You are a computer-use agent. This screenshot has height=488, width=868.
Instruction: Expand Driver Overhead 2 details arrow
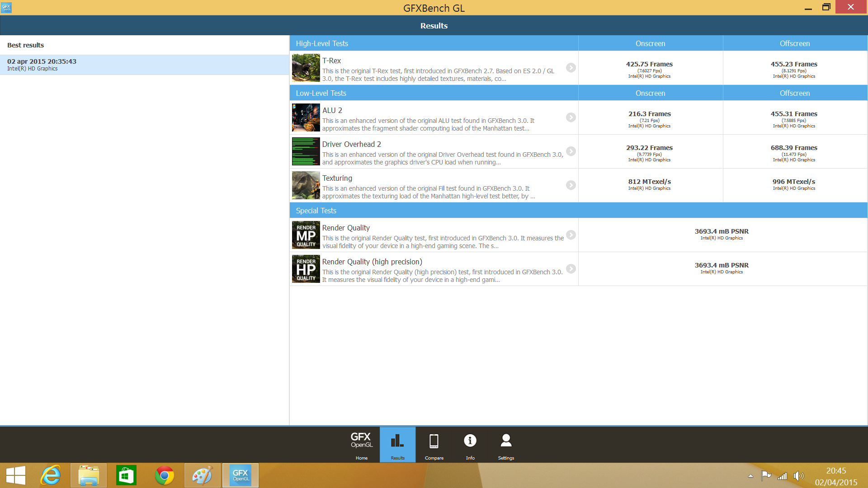[x=571, y=151]
